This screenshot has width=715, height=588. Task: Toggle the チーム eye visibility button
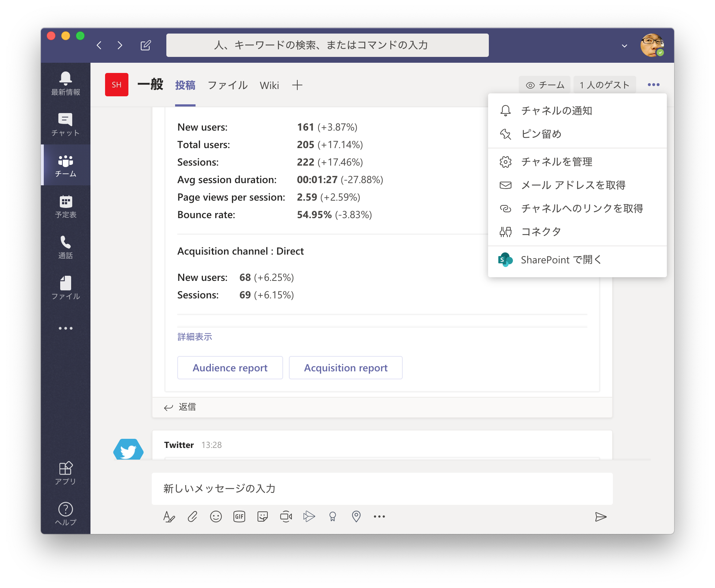[545, 85]
